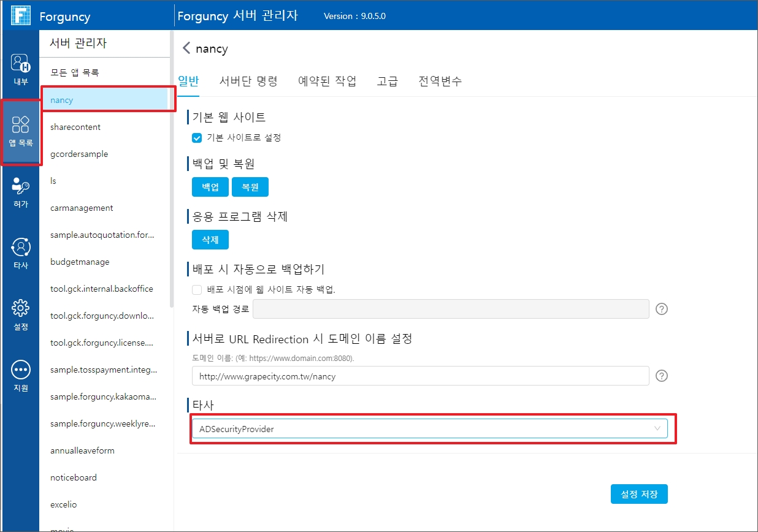Expand the ADSecurityProvider dropdown
Viewport: 758px width, 532px height.
(x=657, y=429)
